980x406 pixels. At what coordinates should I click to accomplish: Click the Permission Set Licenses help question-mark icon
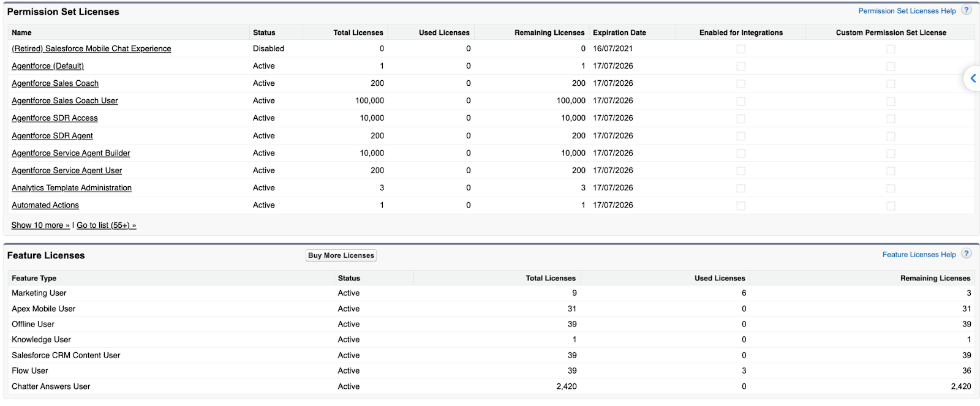[x=967, y=10]
